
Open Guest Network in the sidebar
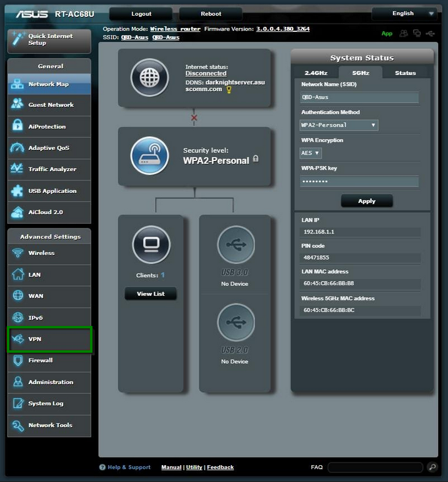click(x=49, y=105)
